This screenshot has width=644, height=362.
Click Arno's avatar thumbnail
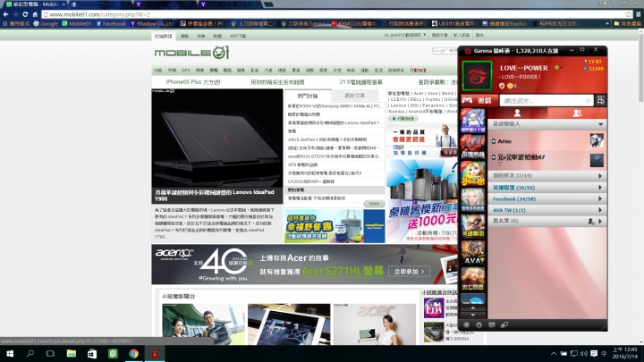click(597, 141)
